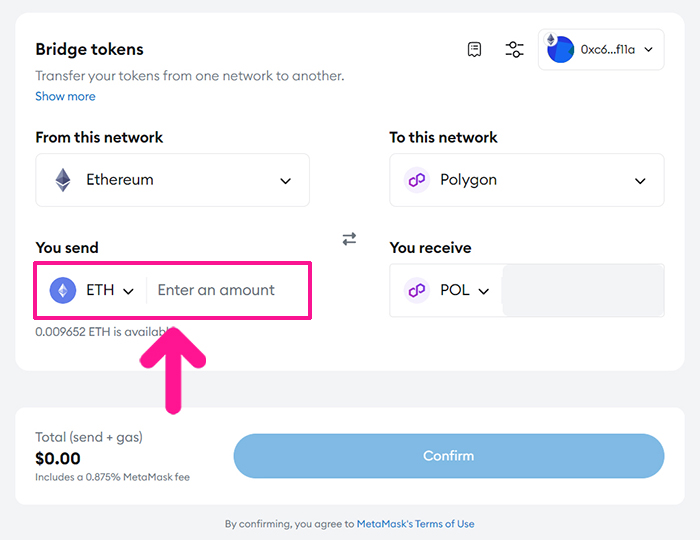Focus the Enter an amount field
Viewport: 700px width, 540px height.
pyautogui.click(x=228, y=291)
